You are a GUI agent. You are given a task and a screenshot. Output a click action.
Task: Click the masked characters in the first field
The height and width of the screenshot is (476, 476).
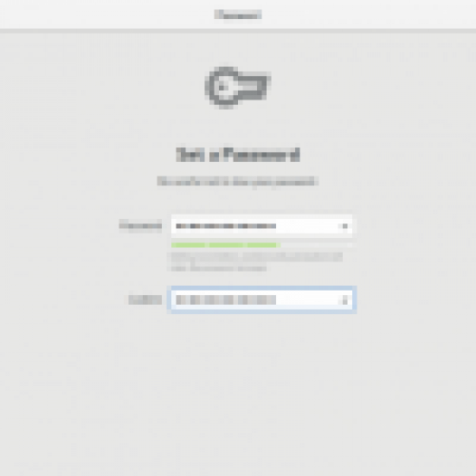click(226, 226)
